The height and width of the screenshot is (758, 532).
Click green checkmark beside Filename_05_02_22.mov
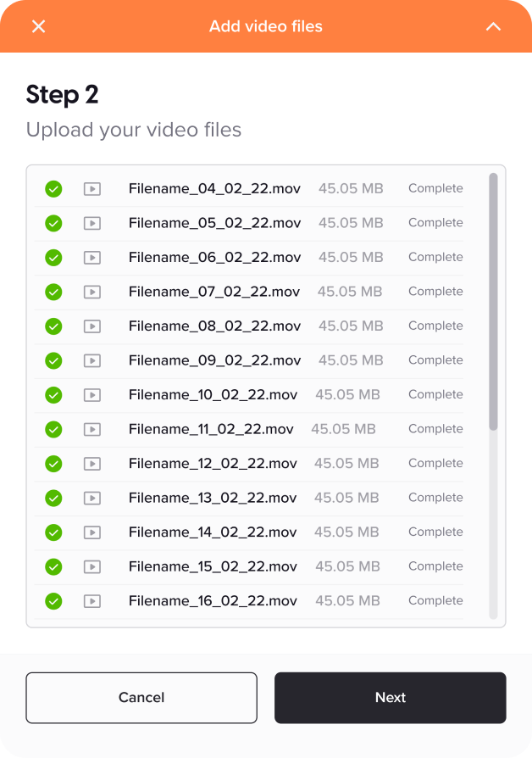point(53,223)
